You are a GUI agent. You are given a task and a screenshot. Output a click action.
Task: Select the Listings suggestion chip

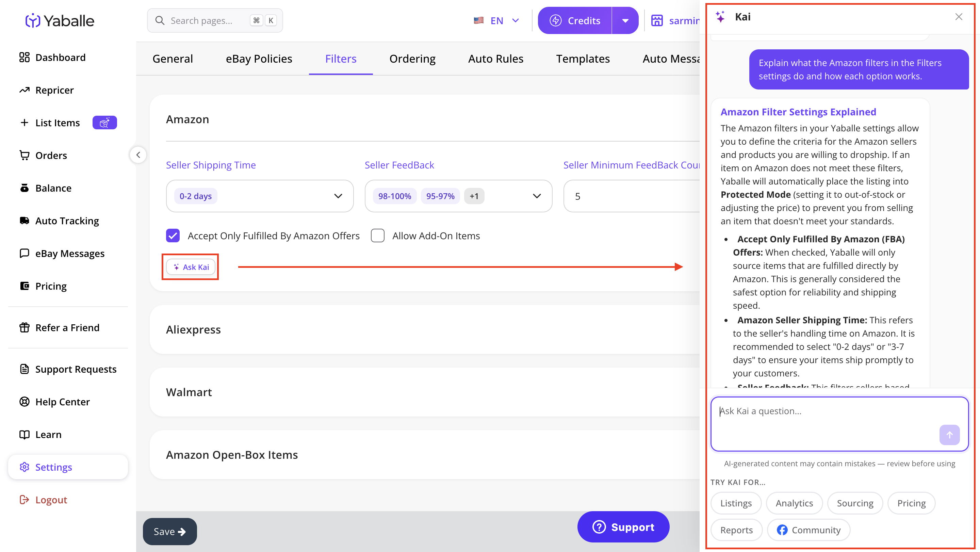[x=736, y=503]
